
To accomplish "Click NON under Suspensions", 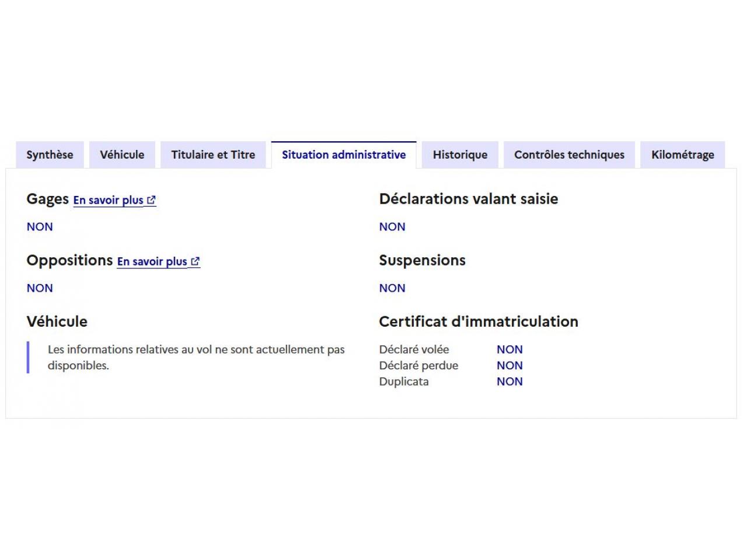I will pos(392,288).
